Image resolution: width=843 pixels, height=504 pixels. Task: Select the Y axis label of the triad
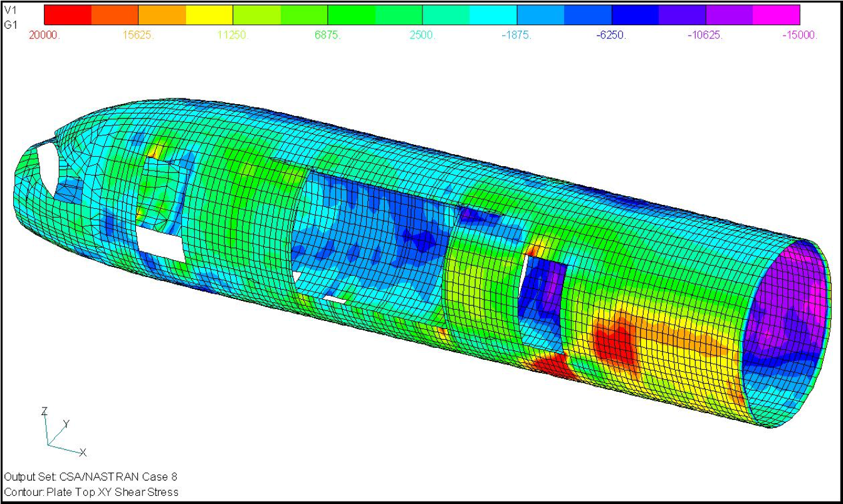[x=66, y=424]
